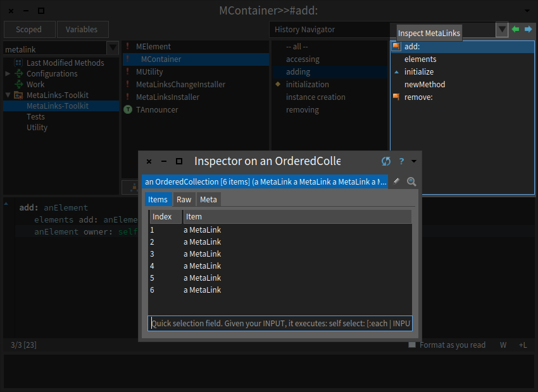
Task: Toggle line numbers +L in status bar
Action: coord(523,345)
